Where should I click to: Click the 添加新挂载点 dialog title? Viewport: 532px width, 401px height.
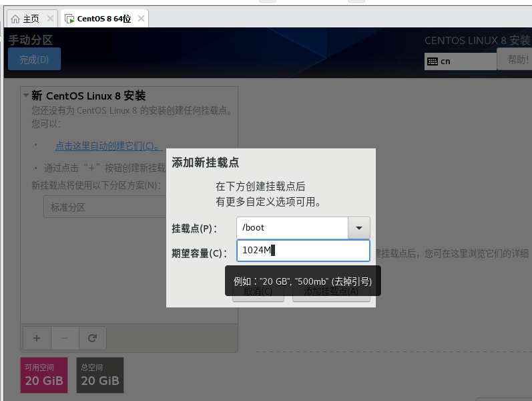coord(206,162)
